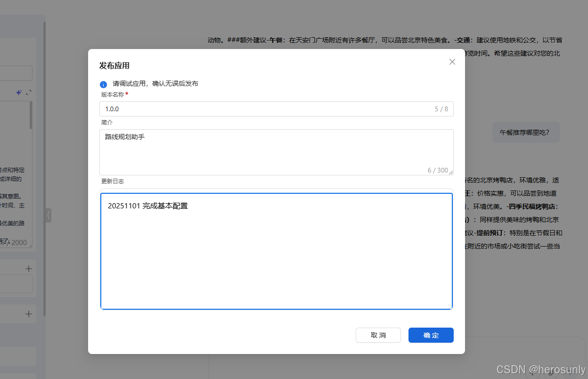The width and height of the screenshot is (588, 379).
Task: Click the hint text 请调试应用，确认无误后发布
Action: [x=155, y=84]
